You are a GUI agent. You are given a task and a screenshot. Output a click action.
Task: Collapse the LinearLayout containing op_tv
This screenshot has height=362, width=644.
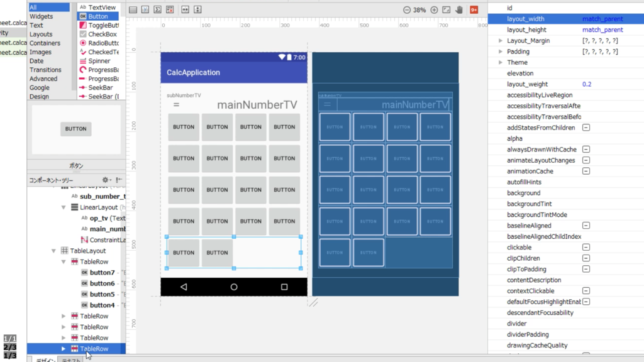click(x=64, y=207)
